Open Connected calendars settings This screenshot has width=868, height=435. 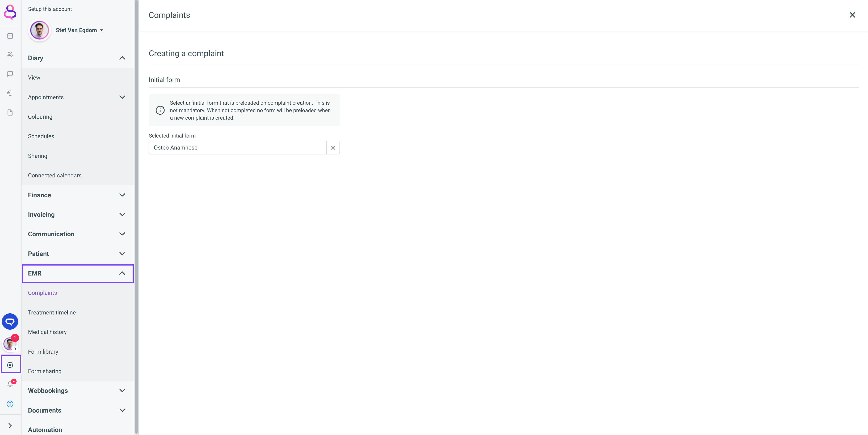(78, 176)
